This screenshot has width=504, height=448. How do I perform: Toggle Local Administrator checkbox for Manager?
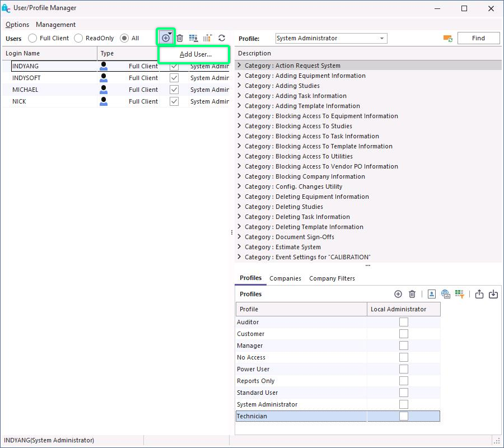click(x=403, y=346)
